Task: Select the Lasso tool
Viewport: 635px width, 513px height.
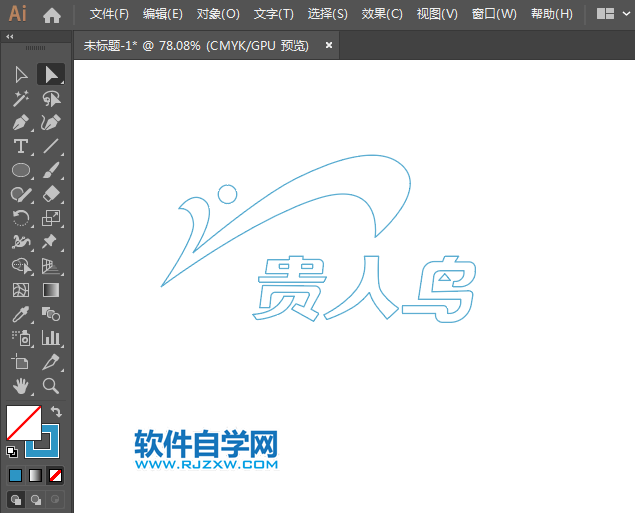Action: coord(51,98)
